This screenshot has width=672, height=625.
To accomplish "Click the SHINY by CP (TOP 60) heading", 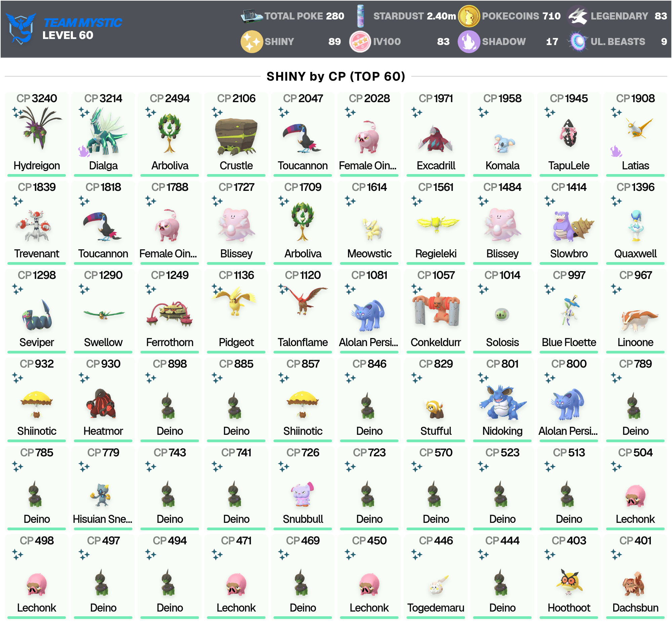I will [336, 76].
